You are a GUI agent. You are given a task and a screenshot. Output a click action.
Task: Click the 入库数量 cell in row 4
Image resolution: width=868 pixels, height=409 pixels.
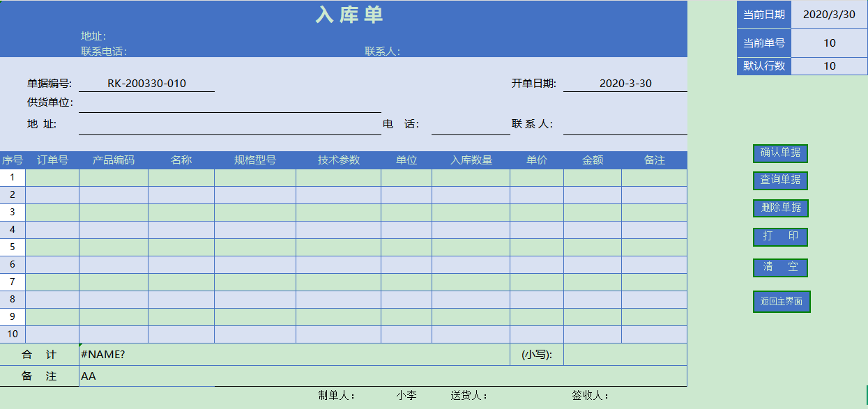coord(471,230)
